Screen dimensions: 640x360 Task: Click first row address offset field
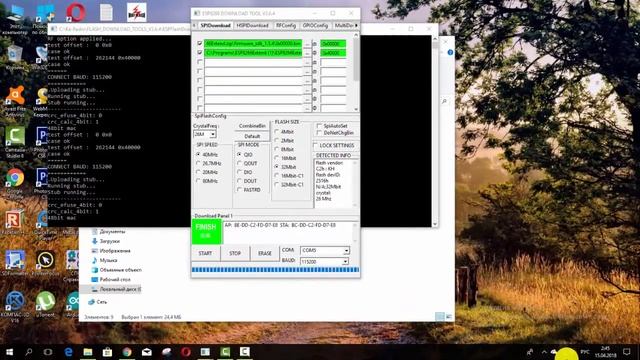[333, 43]
